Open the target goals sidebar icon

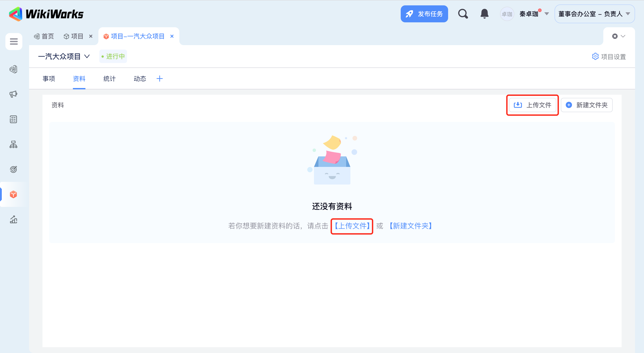[x=13, y=169]
